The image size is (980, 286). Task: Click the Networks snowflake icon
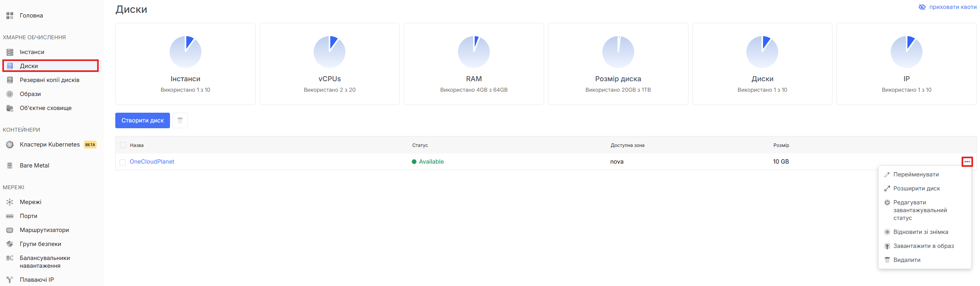coord(10,202)
